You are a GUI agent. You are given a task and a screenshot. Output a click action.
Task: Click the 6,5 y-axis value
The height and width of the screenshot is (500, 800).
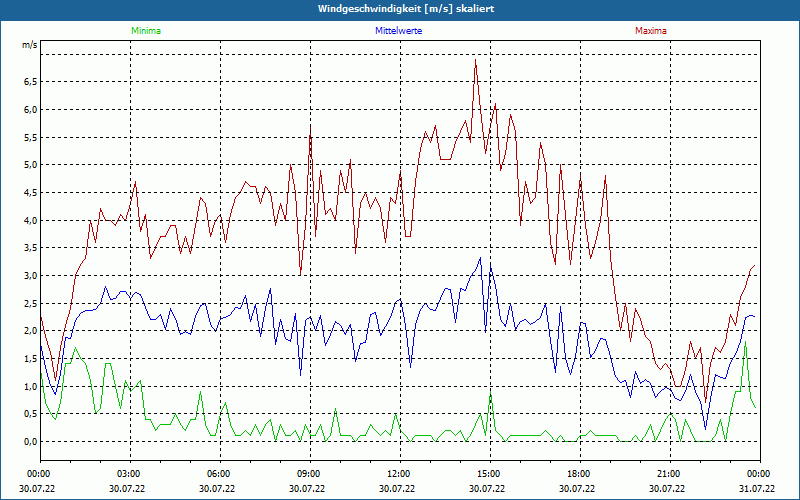pos(31,82)
